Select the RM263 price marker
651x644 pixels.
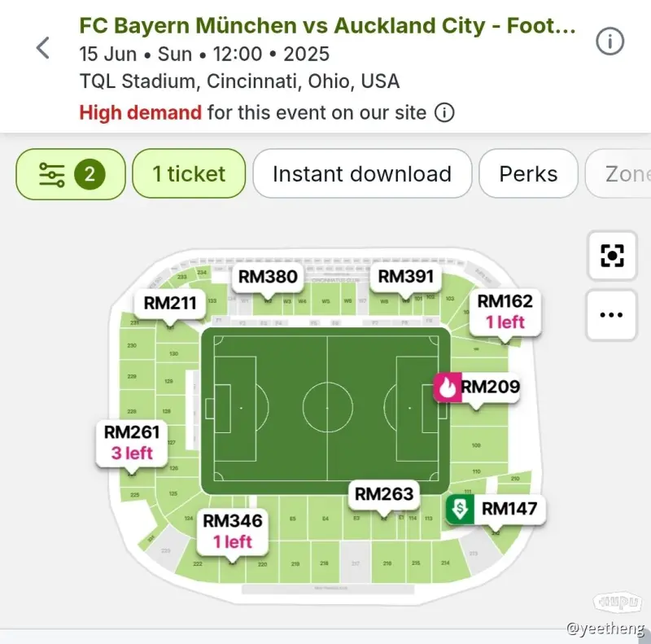click(x=384, y=494)
